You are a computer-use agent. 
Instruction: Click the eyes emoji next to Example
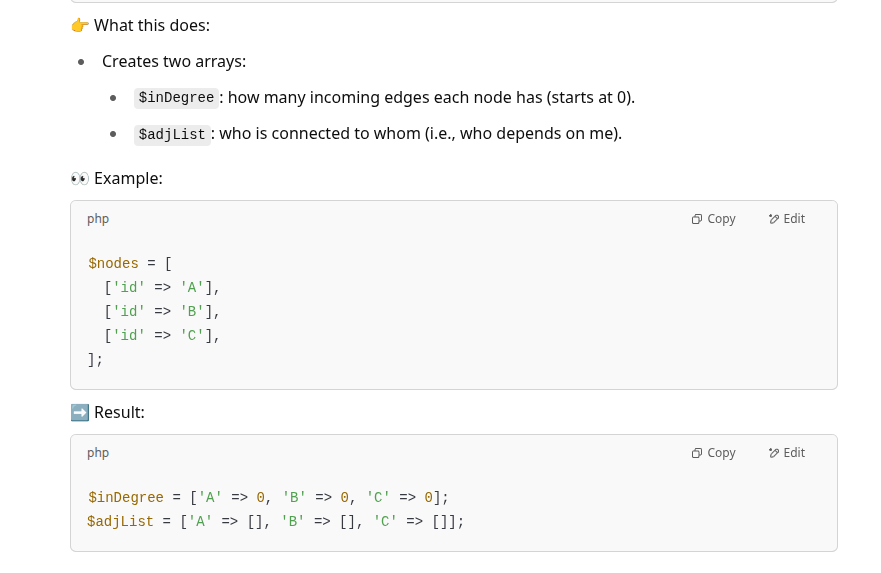(x=80, y=179)
